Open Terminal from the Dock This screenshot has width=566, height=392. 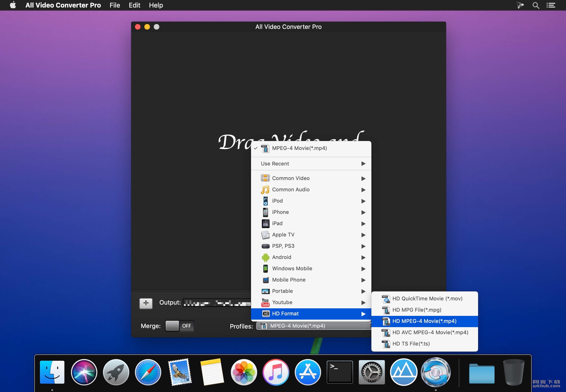(x=340, y=372)
